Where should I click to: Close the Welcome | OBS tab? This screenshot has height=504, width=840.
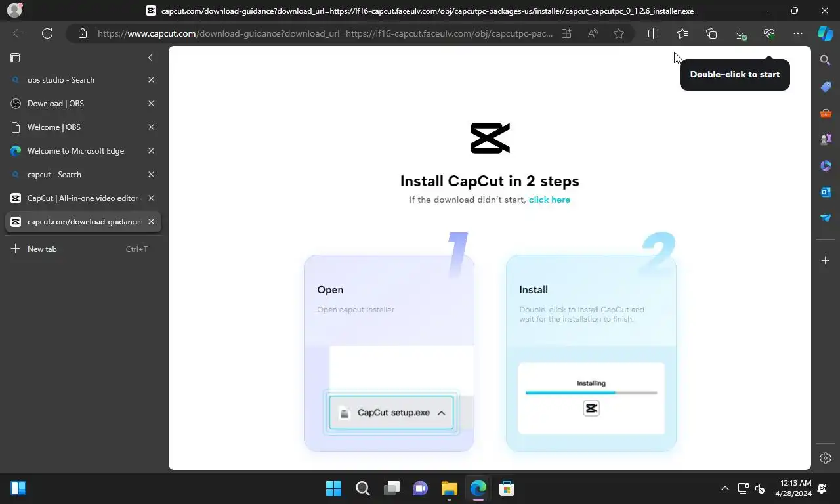coord(151,127)
